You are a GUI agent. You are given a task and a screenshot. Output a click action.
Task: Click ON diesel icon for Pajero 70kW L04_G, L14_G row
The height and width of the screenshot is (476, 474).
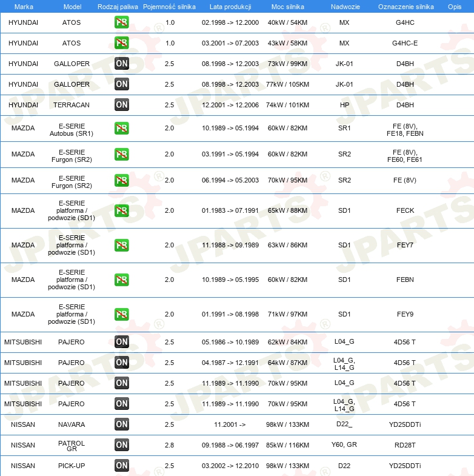coord(122,404)
